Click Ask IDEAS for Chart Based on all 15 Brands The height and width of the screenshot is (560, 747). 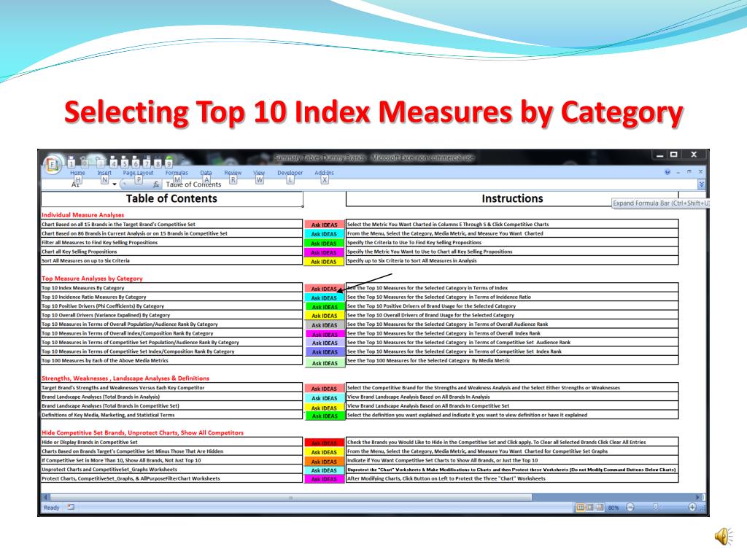tap(324, 225)
